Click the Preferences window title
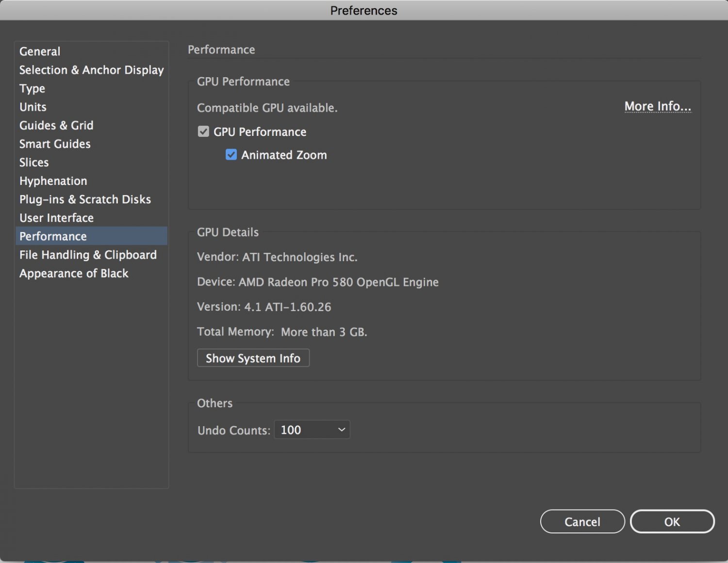The width and height of the screenshot is (728, 563). click(x=364, y=11)
